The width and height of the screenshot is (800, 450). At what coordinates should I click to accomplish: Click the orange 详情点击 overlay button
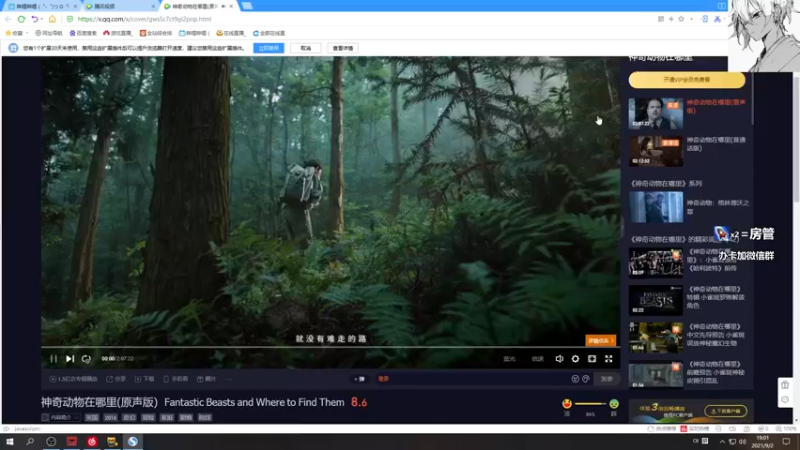601,340
